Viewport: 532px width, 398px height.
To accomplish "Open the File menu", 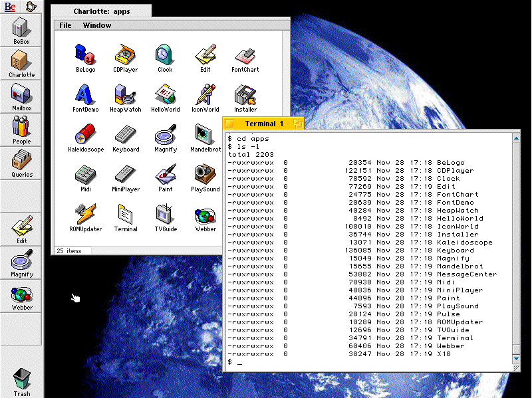I will (x=65, y=25).
